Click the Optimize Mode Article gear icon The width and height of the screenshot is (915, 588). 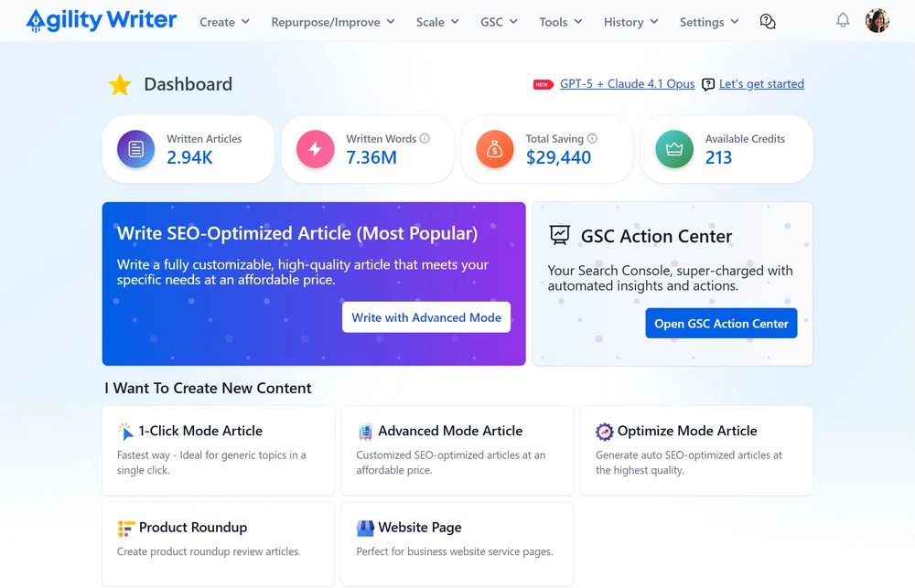pyautogui.click(x=604, y=432)
